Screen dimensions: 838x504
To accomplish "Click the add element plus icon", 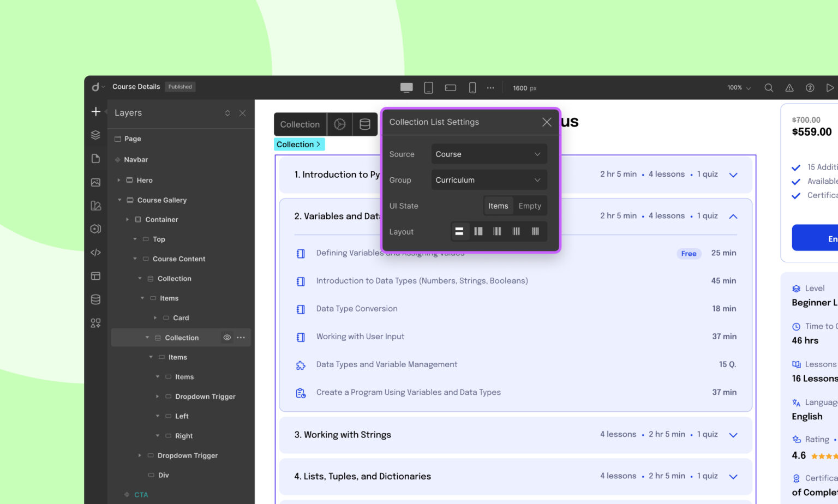I will (x=95, y=112).
